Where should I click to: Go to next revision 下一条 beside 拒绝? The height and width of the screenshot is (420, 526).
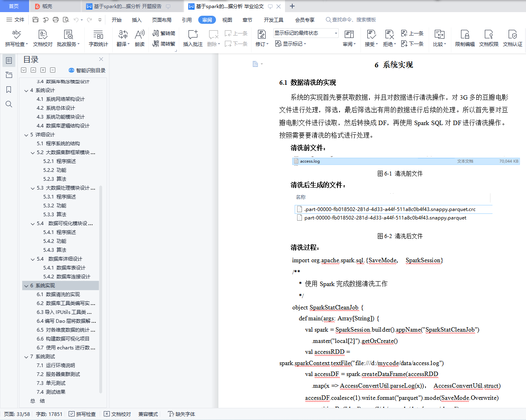[412, 44]
